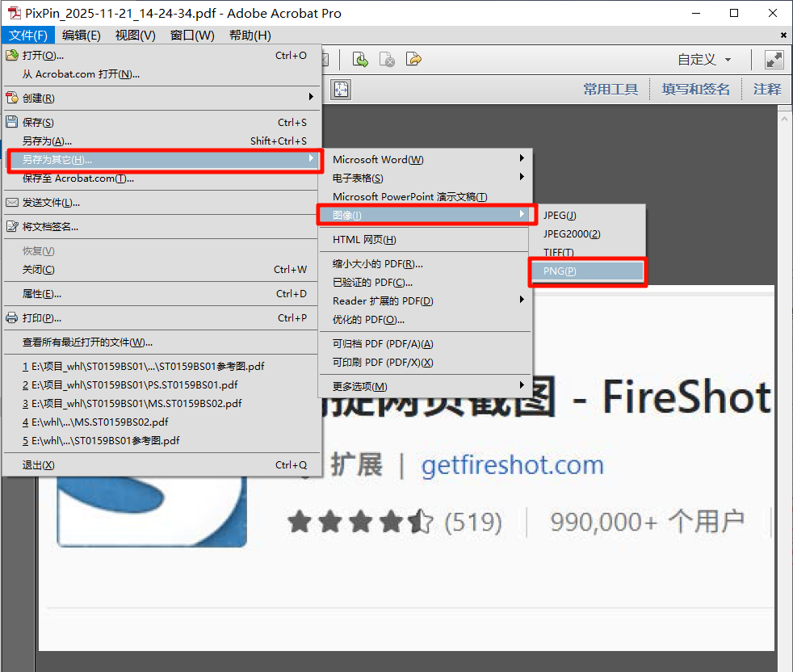This screenshot has height=672, width=793.
Task: Open the 视图(V) menu
Action: pyautogui.click(x=136, y=36)
